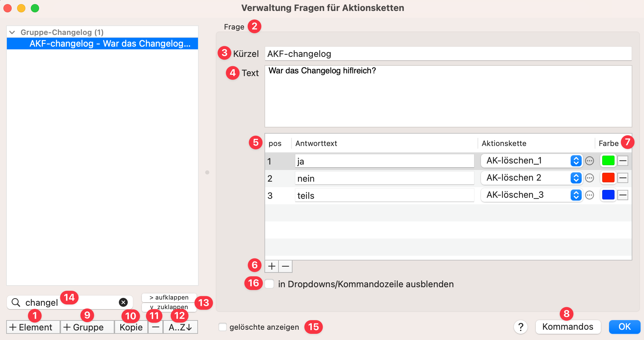Delete selected element with minus button beside Kopie
This screenshot has height=340, width=644.
[x=156, y=327]
